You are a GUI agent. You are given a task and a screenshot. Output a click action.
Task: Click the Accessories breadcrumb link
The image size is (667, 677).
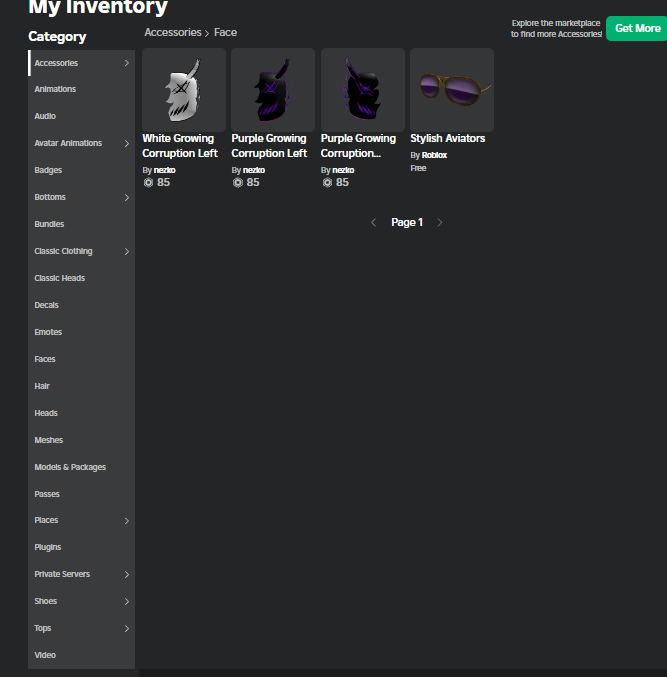(173, 32)
